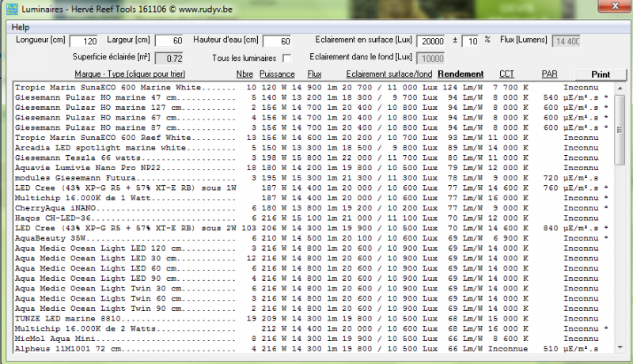The width and height of the screenshot is (633, 364).
Task: Select row CherryAqua iNANO
Action: tap(313, 208)
